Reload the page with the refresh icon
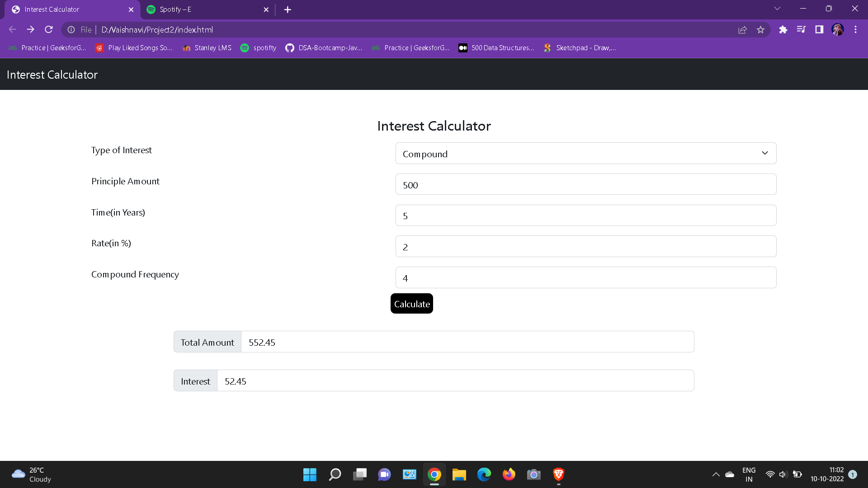This screenshot has height=488, width=868. coord(49,30)
